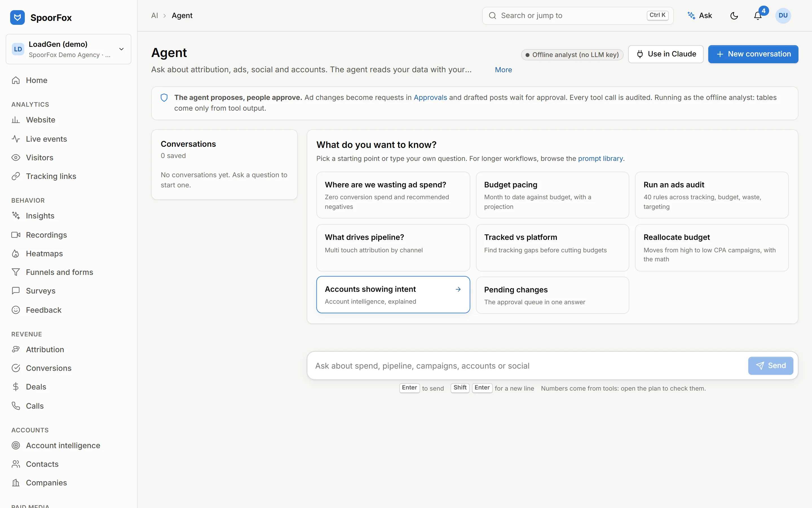Select the Pending changes card
Screen dimensions: 812x508
pos(552,295)
